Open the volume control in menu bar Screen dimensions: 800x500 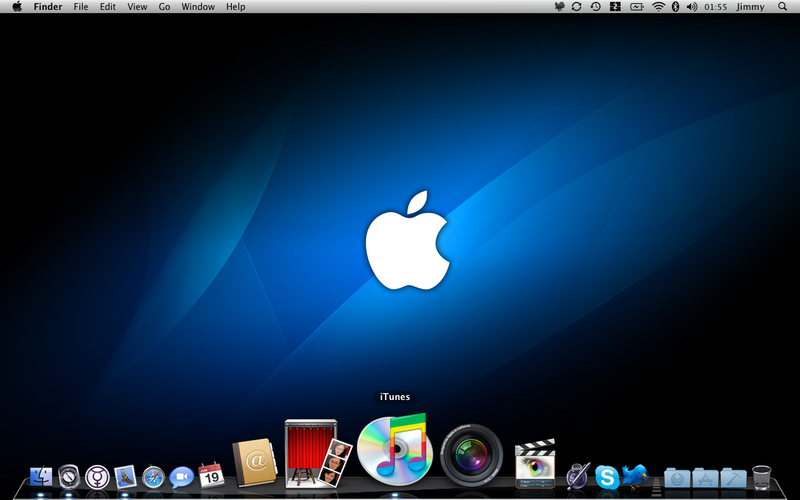click(692, 7)
